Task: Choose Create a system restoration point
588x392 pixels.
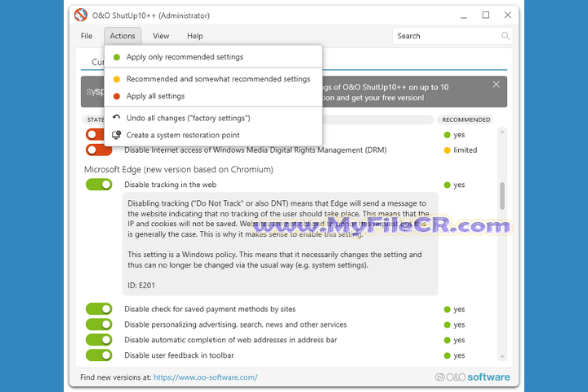Action: click(213, 135)
